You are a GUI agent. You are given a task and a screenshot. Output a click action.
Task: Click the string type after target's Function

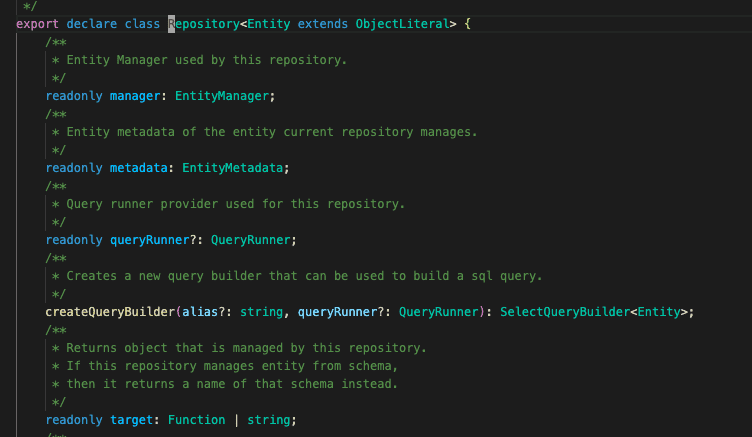[270, 420]
